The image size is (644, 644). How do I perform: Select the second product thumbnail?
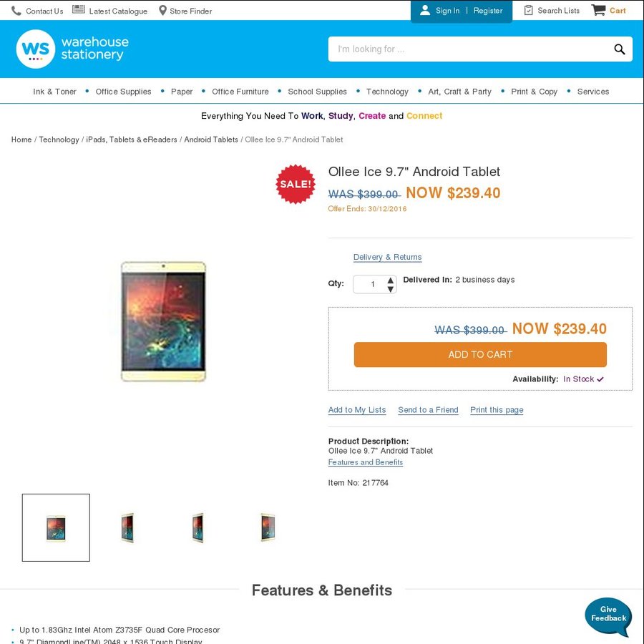127,527
